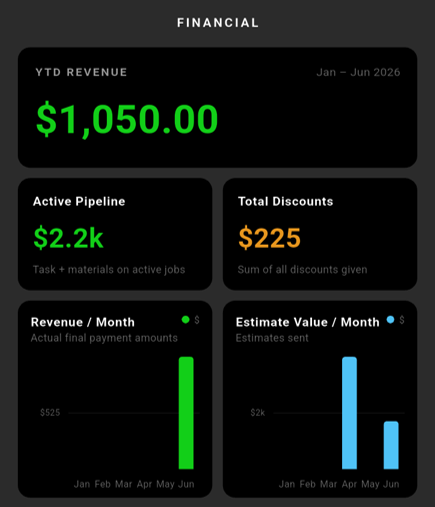
Task: Click the $2k axis label
Action: click(258, 413)
